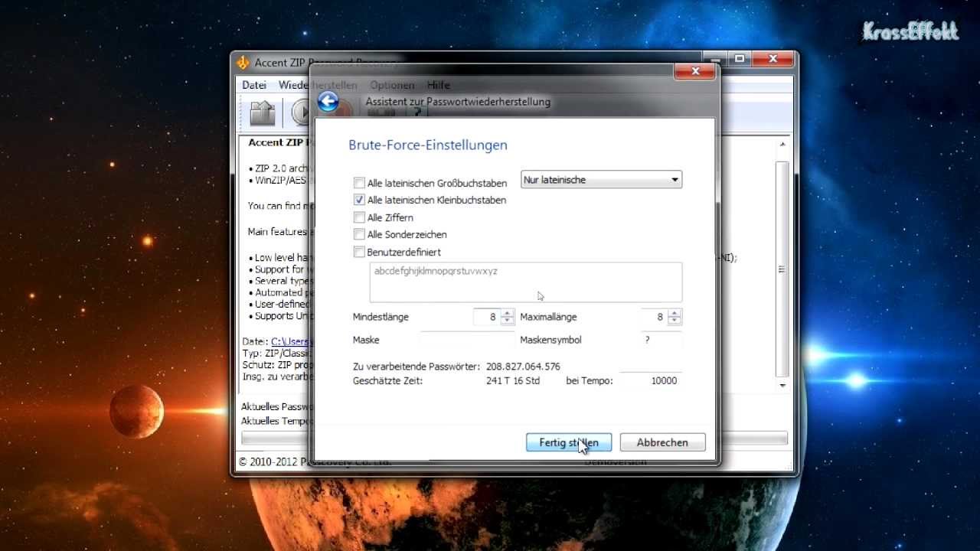Tick the Alle Ziffern checkbox
The width and height of the screenshot is (980, 551).
359,217
